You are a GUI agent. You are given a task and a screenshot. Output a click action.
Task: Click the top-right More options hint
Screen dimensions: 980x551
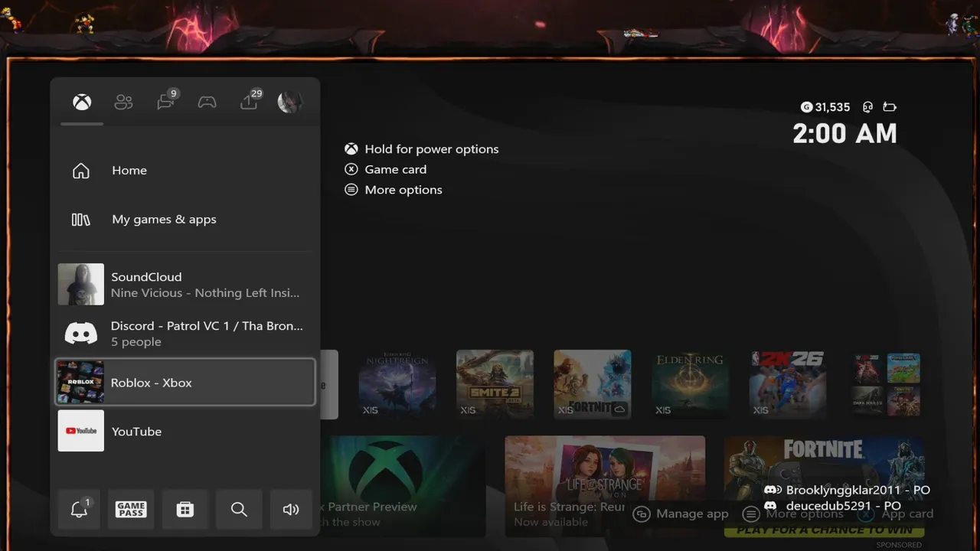[403, 190]
